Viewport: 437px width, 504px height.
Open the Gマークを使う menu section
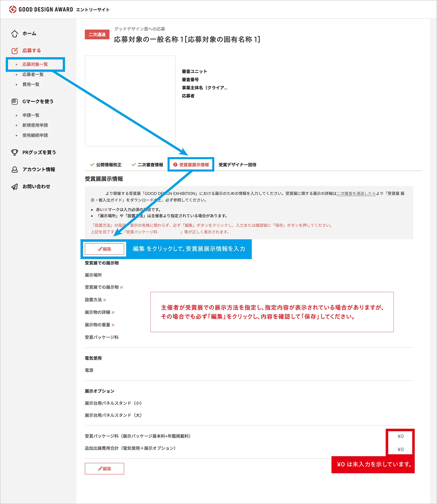[38, 102]
